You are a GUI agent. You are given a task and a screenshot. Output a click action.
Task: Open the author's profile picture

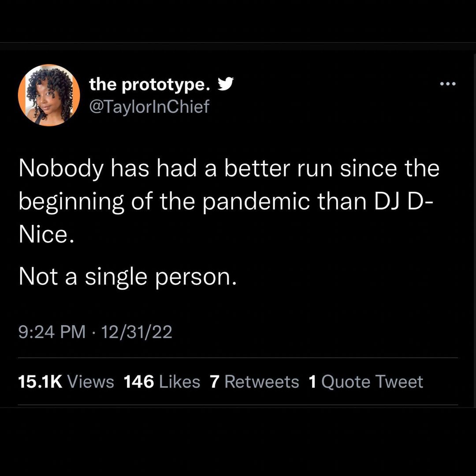(49, 95)
